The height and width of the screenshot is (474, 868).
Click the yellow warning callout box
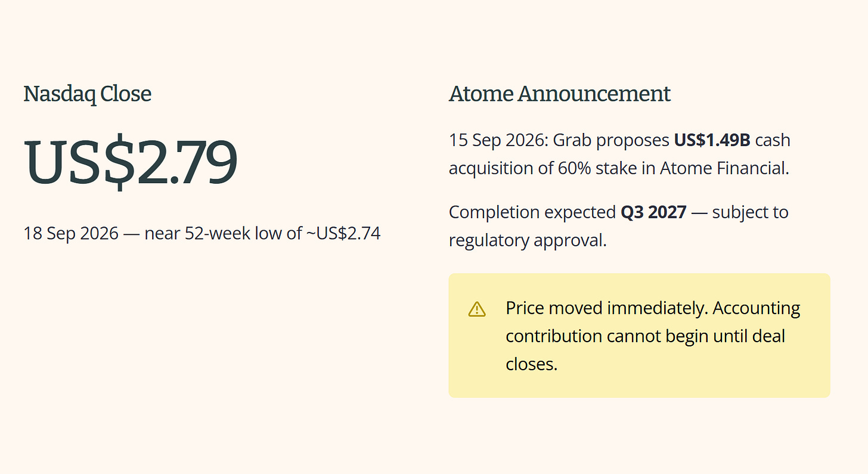(639, 335)
